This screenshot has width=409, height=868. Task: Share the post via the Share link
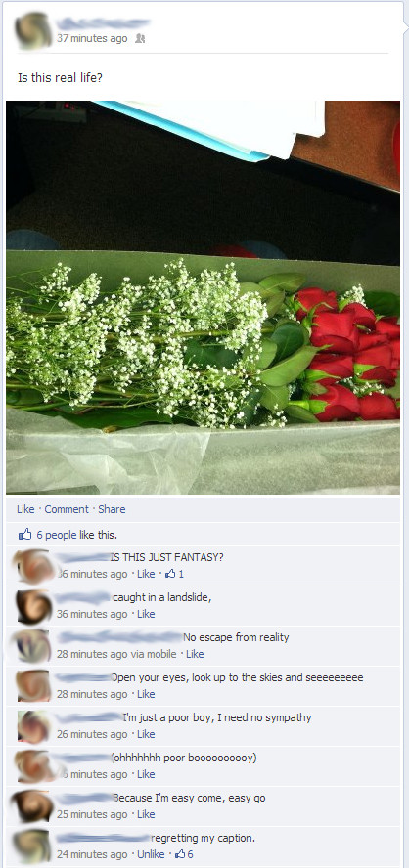point(112,509)
